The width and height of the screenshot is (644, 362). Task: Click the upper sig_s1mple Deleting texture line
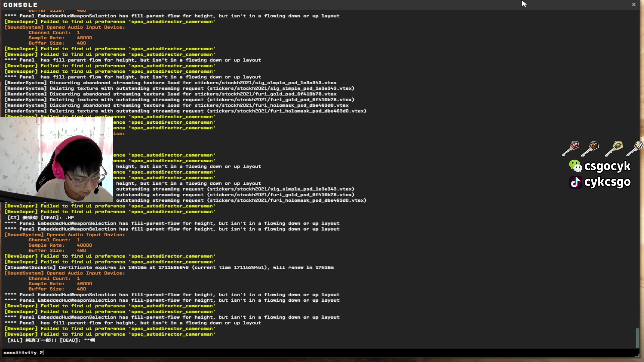click(x=179, y=88)
